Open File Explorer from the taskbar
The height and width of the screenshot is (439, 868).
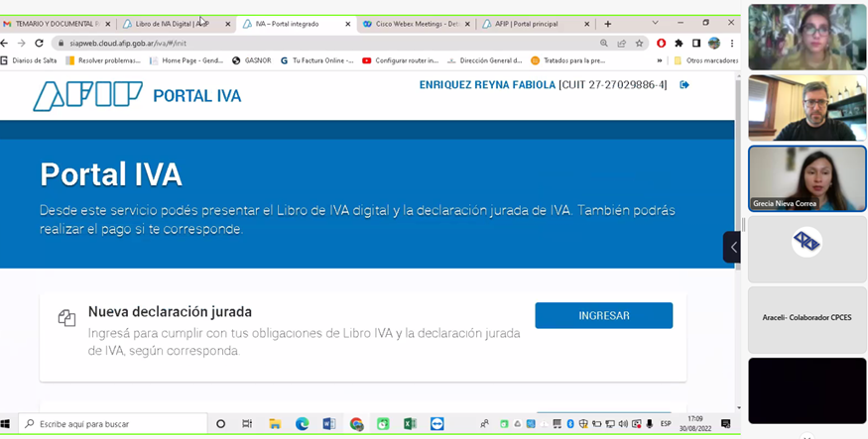click(275, 424)
